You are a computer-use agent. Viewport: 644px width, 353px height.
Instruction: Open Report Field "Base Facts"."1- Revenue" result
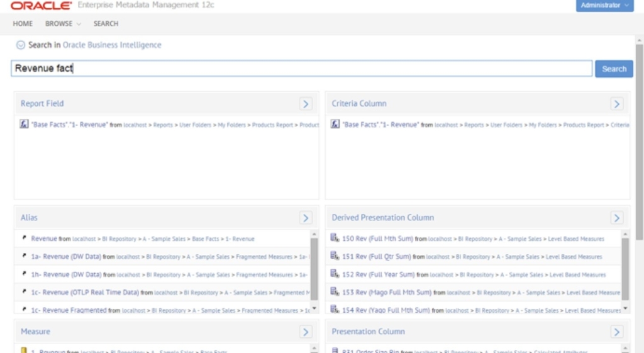pyautogui.click(x=69, y=125)
